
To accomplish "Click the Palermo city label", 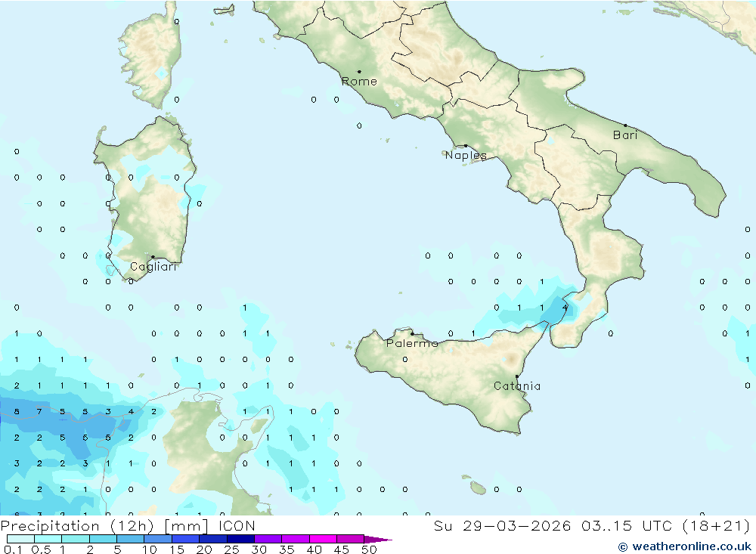I will click(412, 343).
